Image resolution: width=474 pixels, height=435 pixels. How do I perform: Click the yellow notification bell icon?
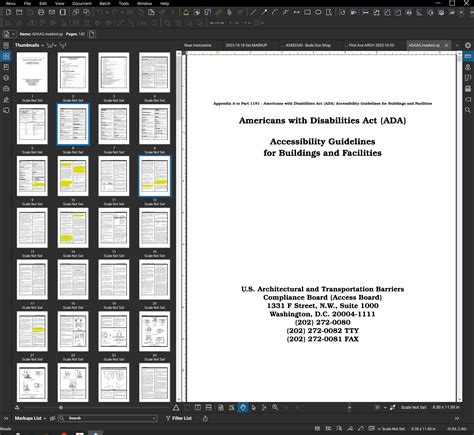(x=186, y=12)
